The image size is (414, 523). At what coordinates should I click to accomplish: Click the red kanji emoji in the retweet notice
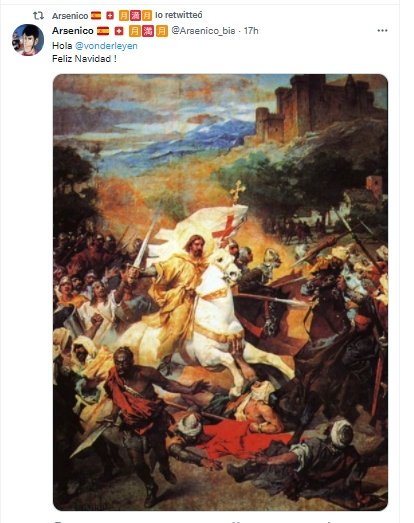135,16
